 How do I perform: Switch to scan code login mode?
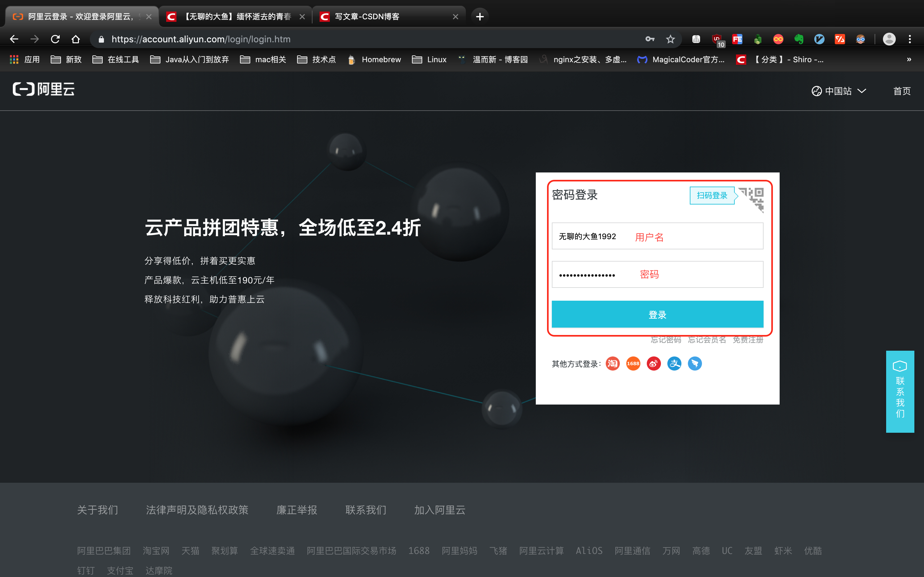[x=712, y=195]
